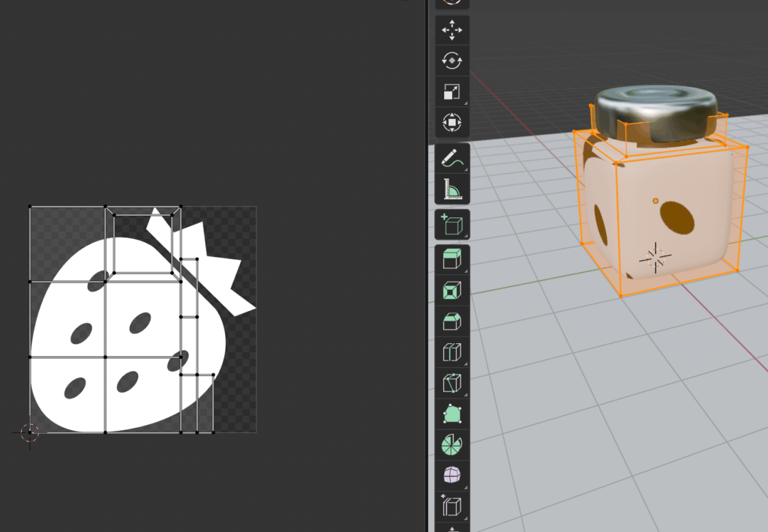Select the Loop Cut tool
The width and height of the screenshot is (768, 532).
tap(451, 351)
